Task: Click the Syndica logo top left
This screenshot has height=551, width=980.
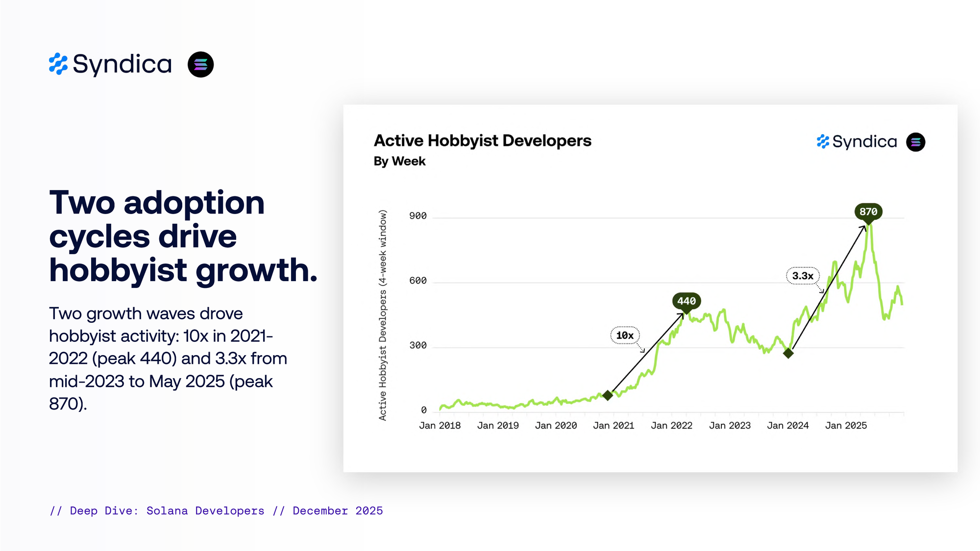Action: [x=110, y=64]
